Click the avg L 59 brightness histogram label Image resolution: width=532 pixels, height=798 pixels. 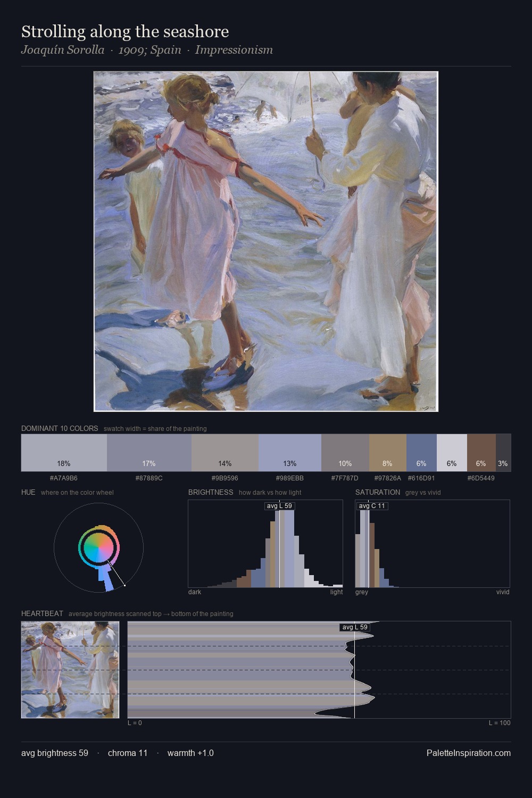[x=279, y=505]
